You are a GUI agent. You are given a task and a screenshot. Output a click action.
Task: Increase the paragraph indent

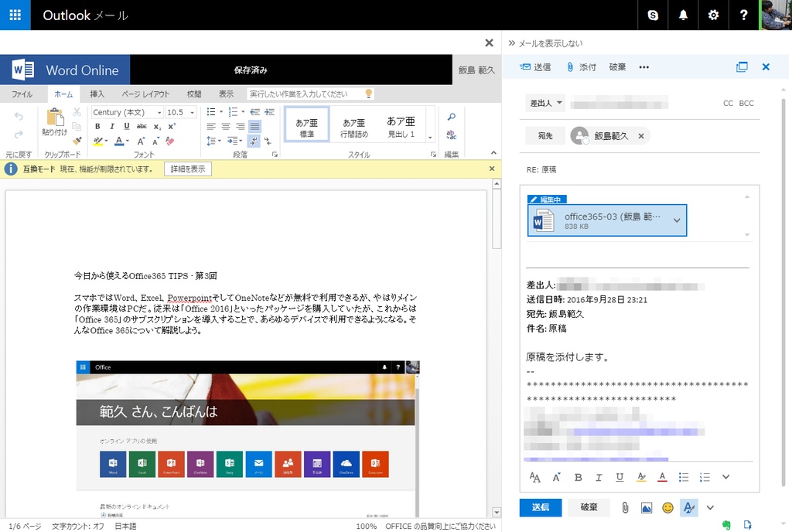pyautogui.click(x=270, y=111)
